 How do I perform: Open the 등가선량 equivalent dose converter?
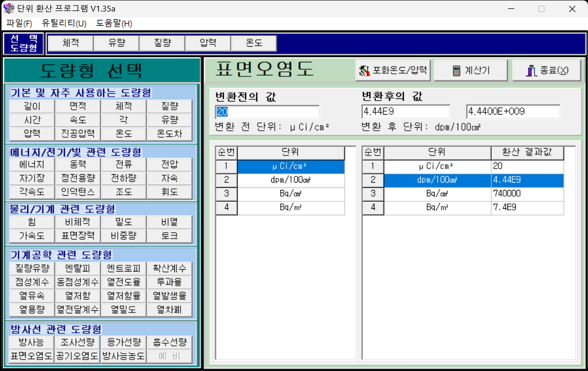(123, 342)
